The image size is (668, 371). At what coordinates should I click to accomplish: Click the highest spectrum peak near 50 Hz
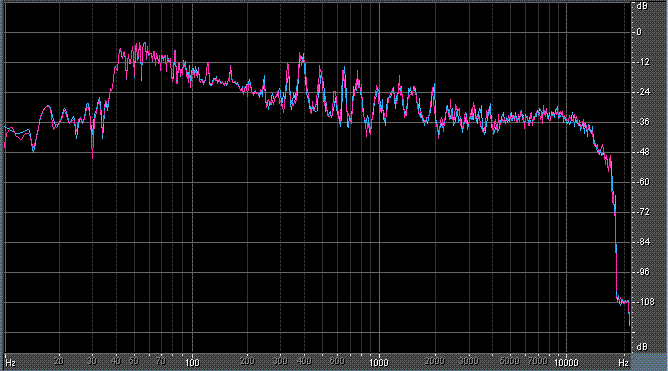click(144, 43)
